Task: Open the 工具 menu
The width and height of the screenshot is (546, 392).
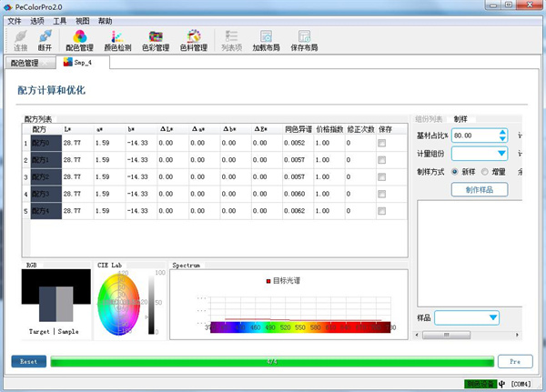Action: [x=60, y=20]
